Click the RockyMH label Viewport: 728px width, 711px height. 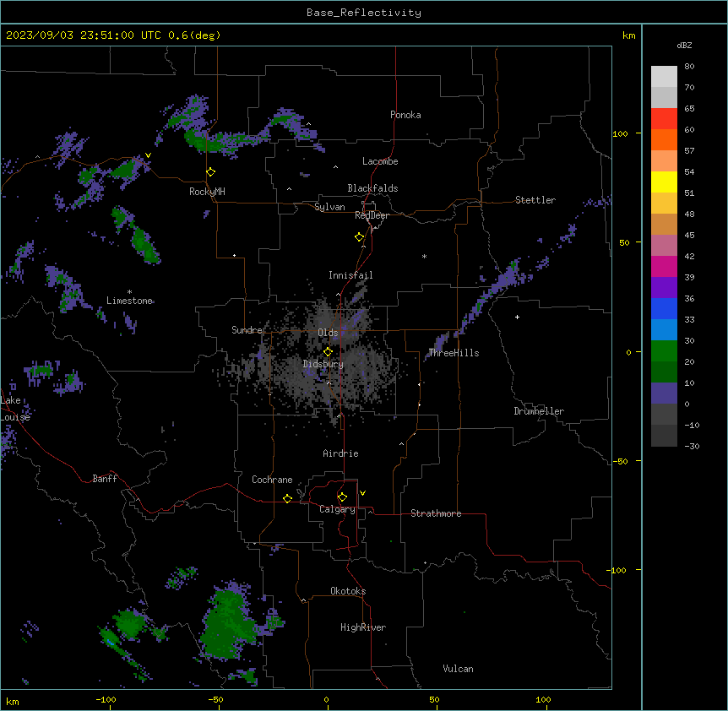(207, 192)
